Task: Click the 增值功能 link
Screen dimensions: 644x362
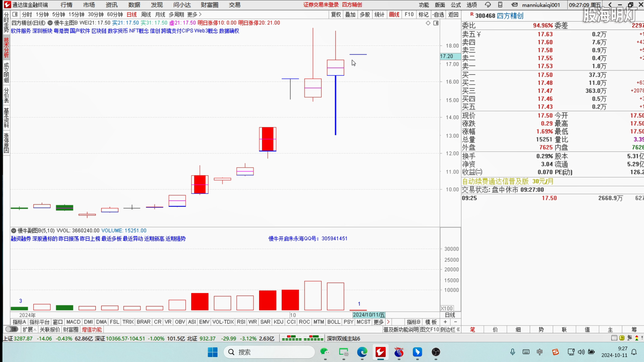Action: (x=92, y=330)
